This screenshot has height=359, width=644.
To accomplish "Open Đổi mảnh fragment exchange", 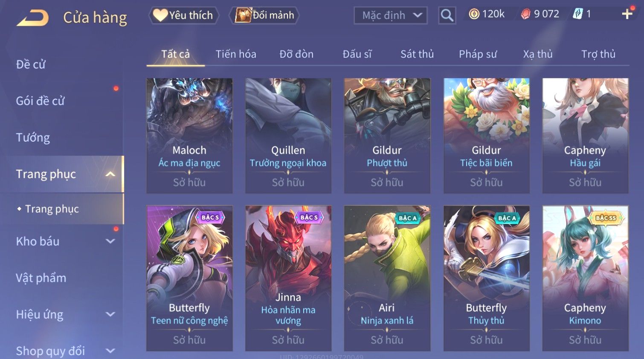I will coord(264,15).
